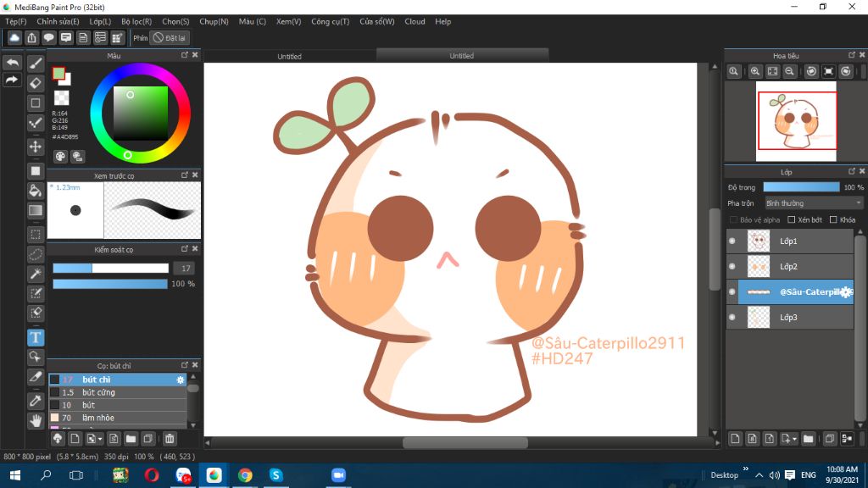Viewport: 868px width, 488px height.
Task: Select the Select Pen tool
Action: [x=36, y=293]
